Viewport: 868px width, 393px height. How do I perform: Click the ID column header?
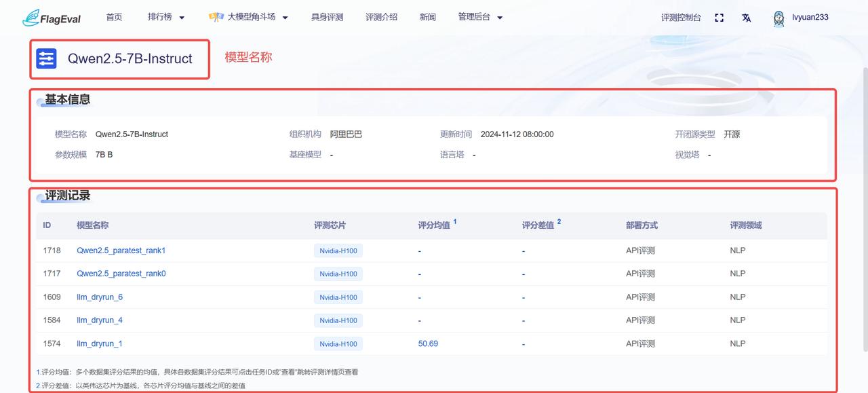pos(47,225)
